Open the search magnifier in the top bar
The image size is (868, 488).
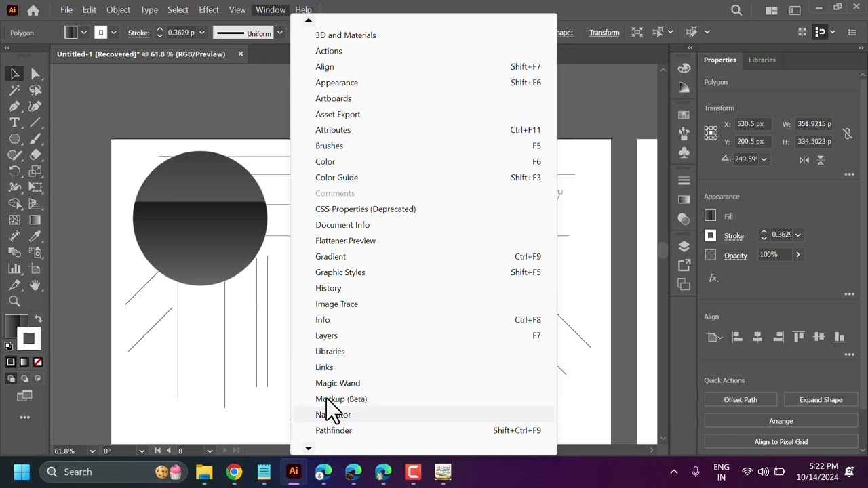(736, 10)
